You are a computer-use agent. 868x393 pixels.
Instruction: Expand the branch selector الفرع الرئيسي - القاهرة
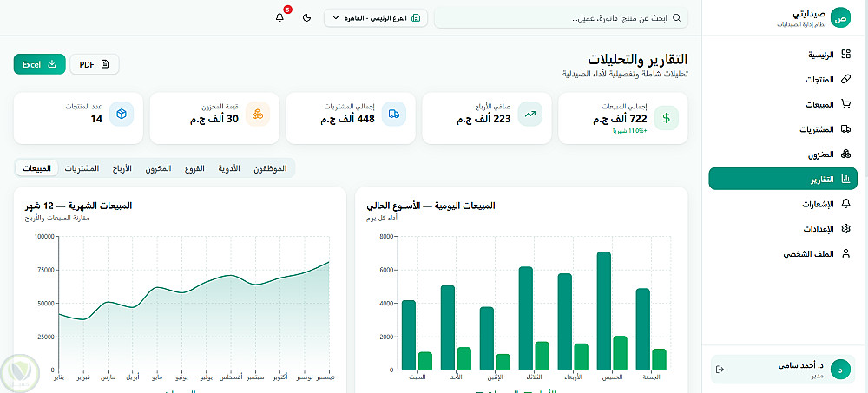(376, 17)
